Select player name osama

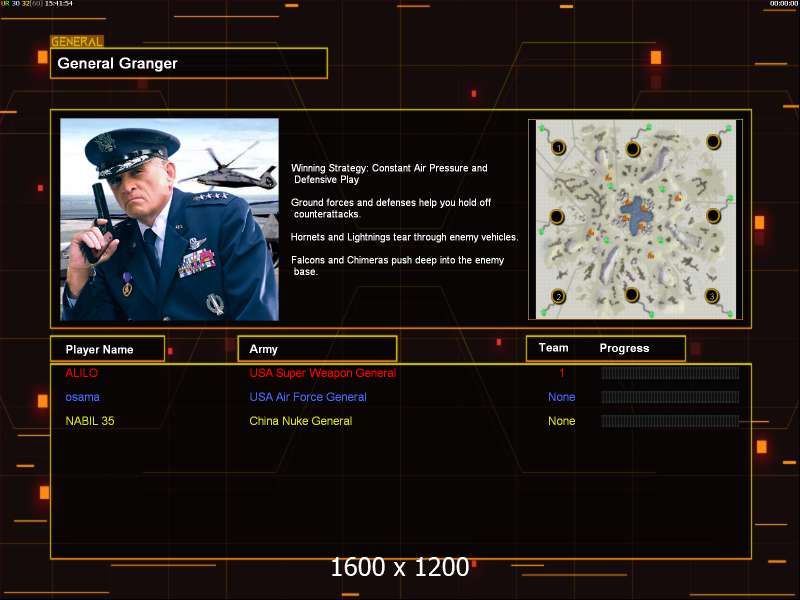[82, 397]
